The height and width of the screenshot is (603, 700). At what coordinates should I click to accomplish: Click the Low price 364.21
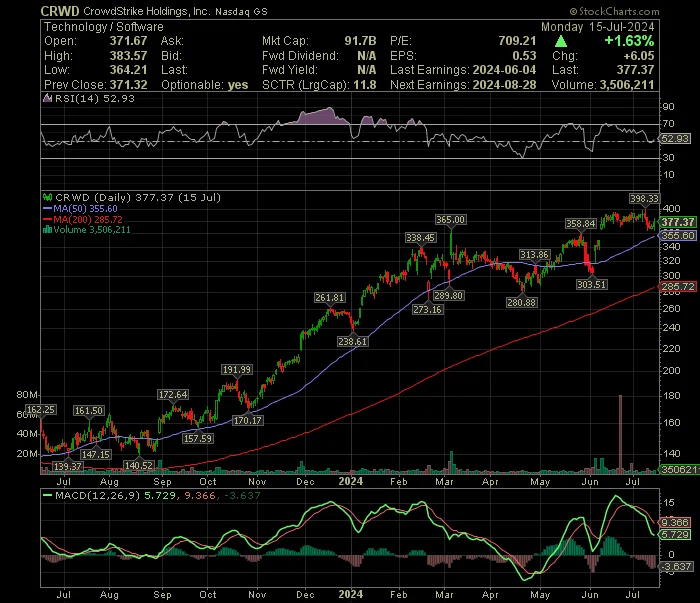point(128,70)
